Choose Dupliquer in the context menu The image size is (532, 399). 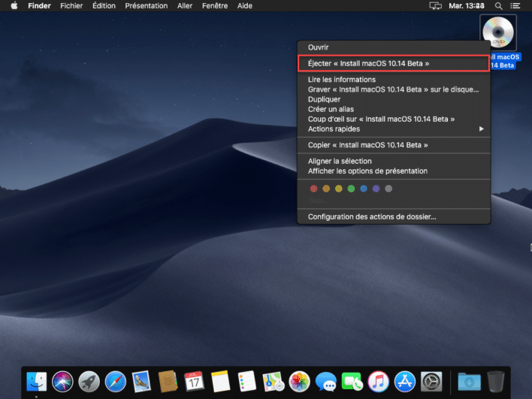pyautogui.click(x=394, y=99)
